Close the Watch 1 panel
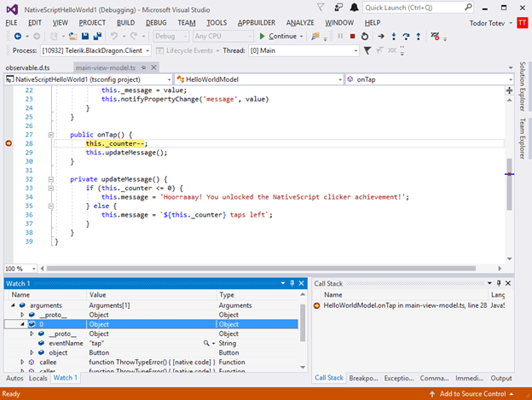Image resolution: width=532 pixels, height=400 pixels. 301,283
